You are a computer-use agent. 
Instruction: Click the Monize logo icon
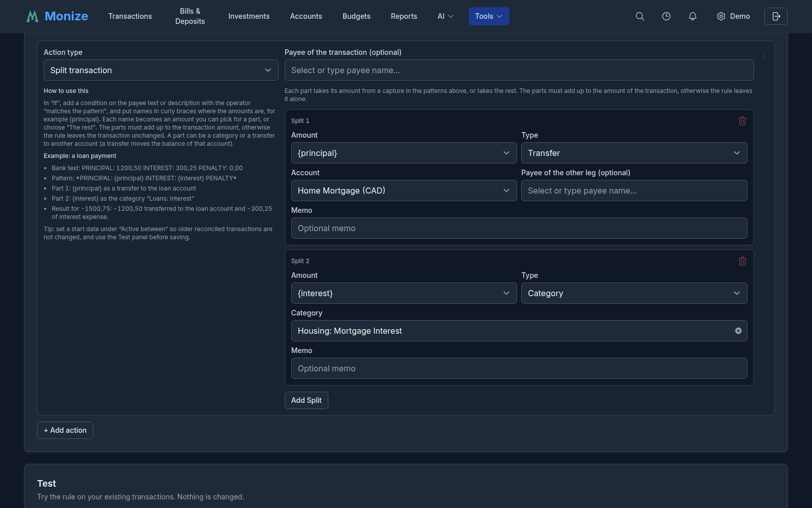point(32,16)
